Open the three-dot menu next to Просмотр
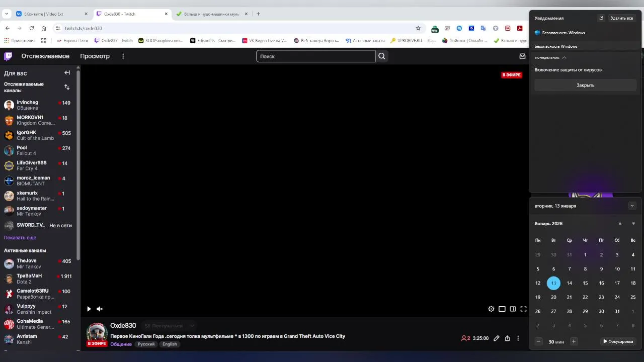 (x=123, y=56)
